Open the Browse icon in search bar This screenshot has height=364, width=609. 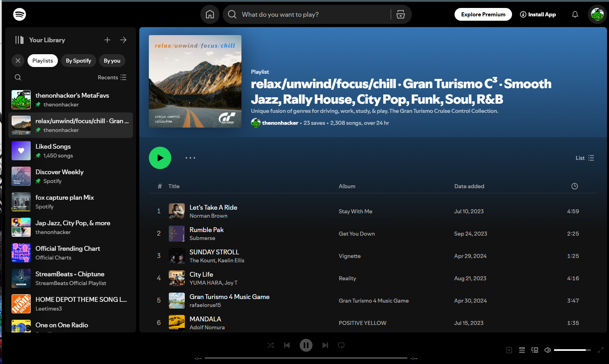coord(401,14)
